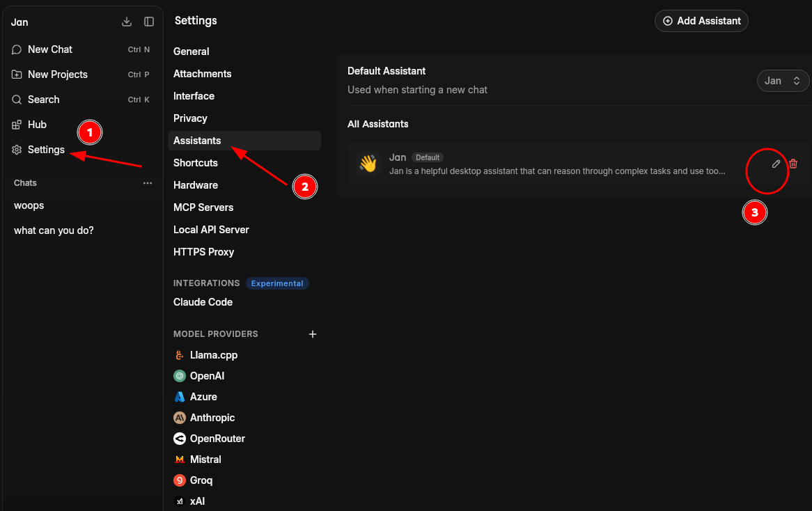The width and height of the screenshot is (812, 511).
Task: Click the Settings label in sidebar
Action: pyautogui.click(x=46, y=150)
